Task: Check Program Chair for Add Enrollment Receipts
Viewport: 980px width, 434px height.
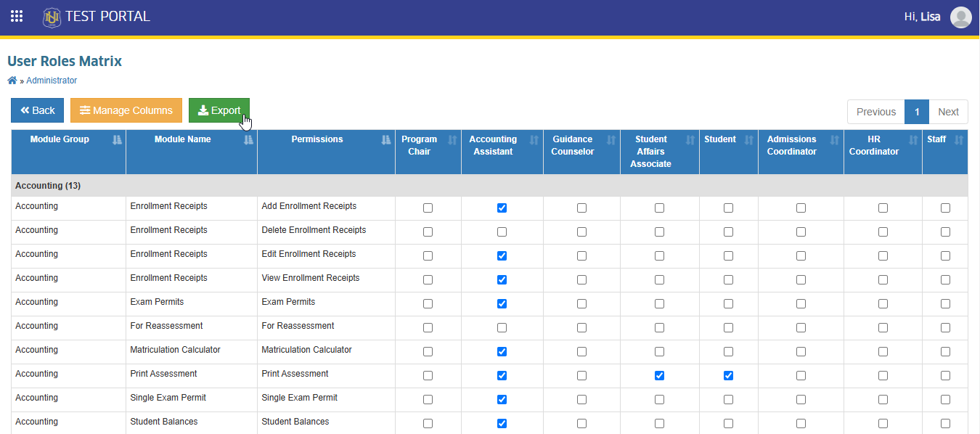Action: 428,208
